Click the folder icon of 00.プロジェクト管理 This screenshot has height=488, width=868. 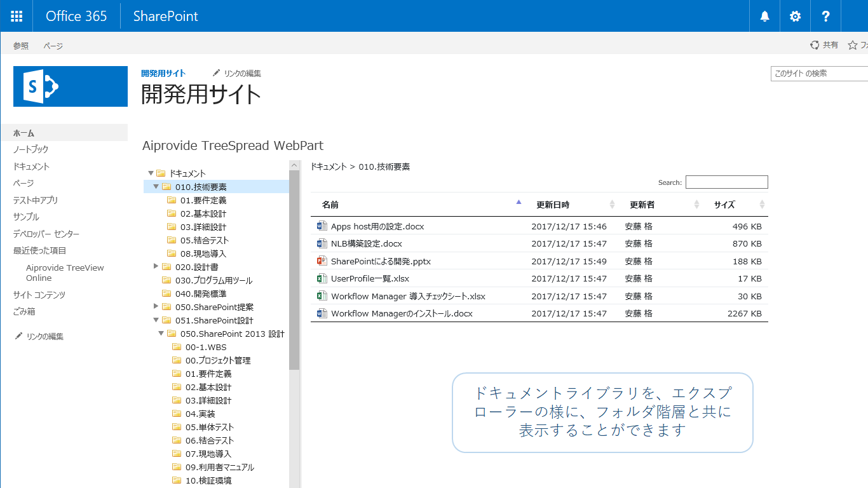click(177, 360)
